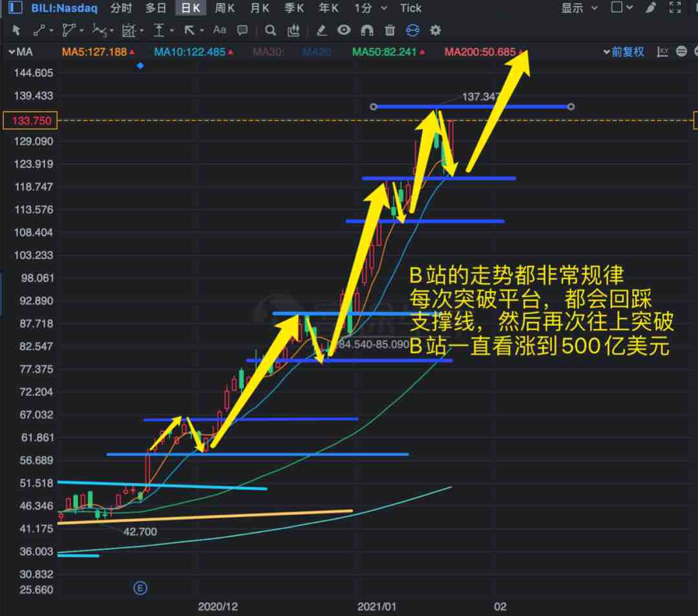Viewport: 698px width, 616px height.
Task: Toggle the MA5:127.188 indicator line
Action: (98, 52)
